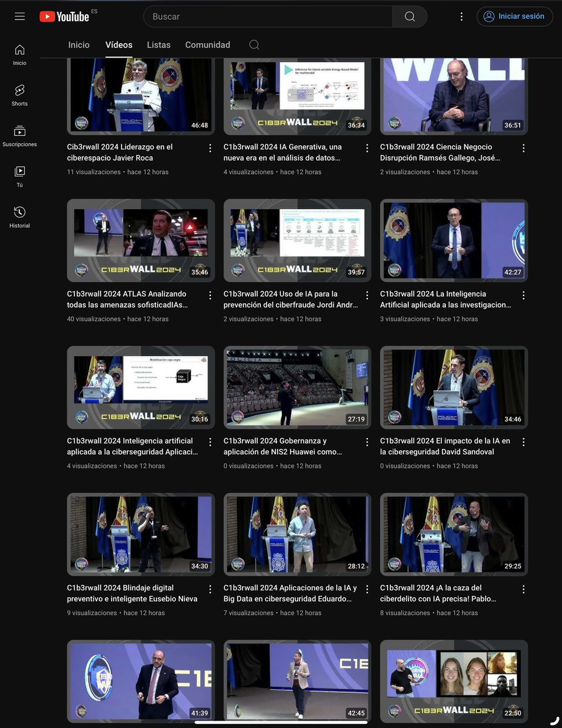This screenshot has width=562, height=728.
Task: Open the Comunidad tab
Action: (208, 45)
